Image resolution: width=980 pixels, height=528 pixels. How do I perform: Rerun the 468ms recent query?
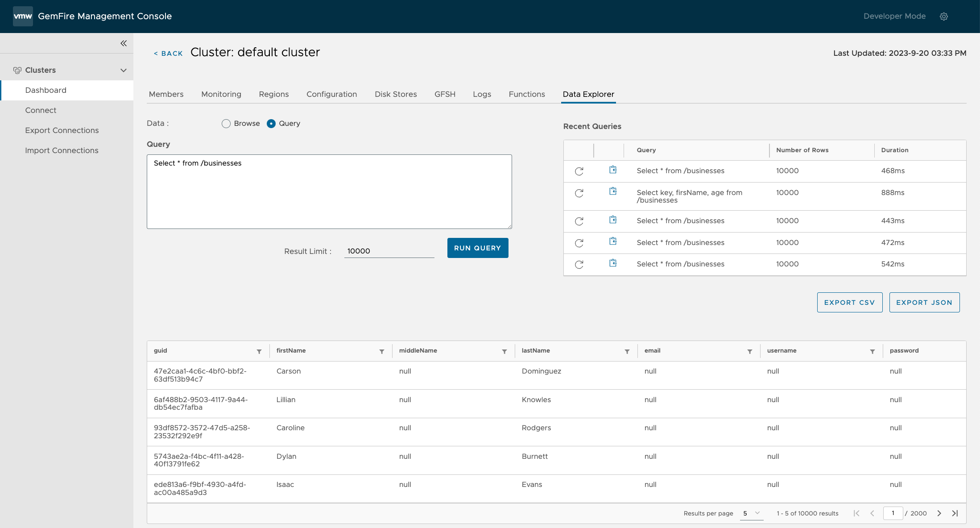tap(579, 171)
